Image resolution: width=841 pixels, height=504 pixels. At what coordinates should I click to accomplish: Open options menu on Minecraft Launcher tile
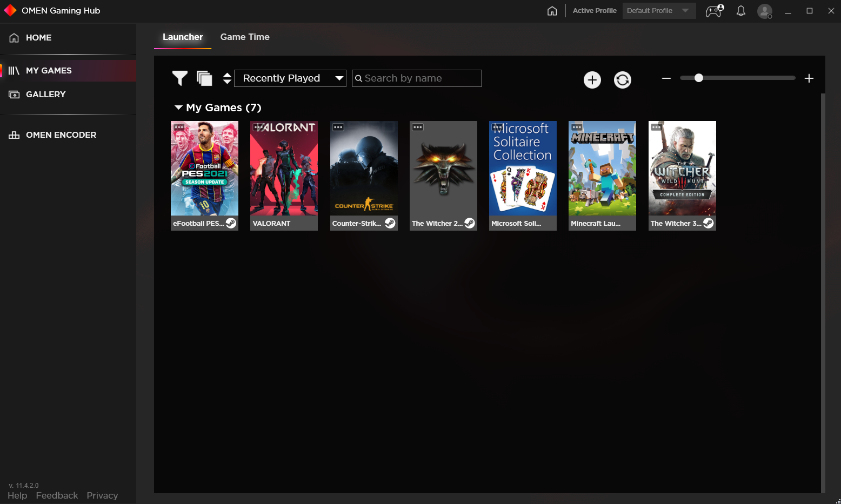(x=577, y=127)
